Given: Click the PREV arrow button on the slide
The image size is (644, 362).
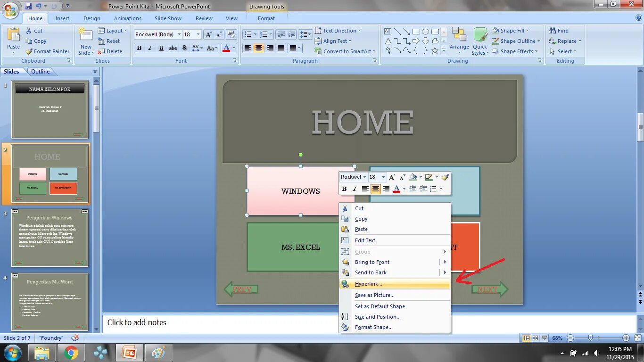Looking at the screenshot, I should [x=241, y=289].
